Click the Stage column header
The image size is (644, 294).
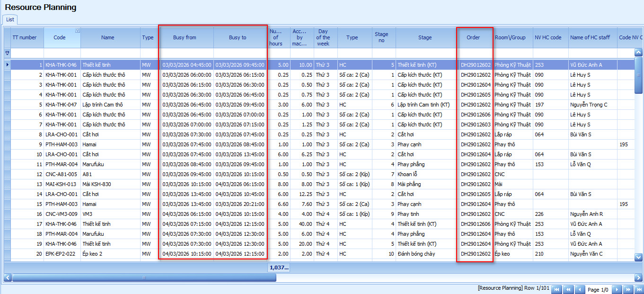(x=424, y=37)
